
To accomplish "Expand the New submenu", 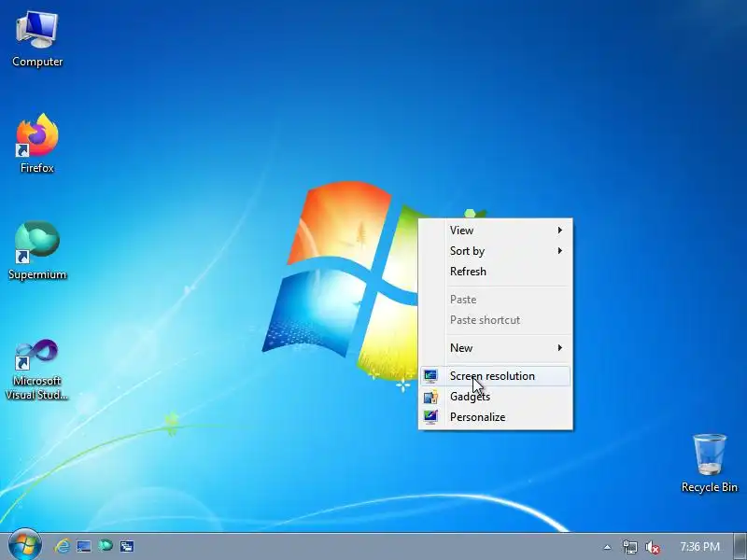I will (x=496, y=348).
